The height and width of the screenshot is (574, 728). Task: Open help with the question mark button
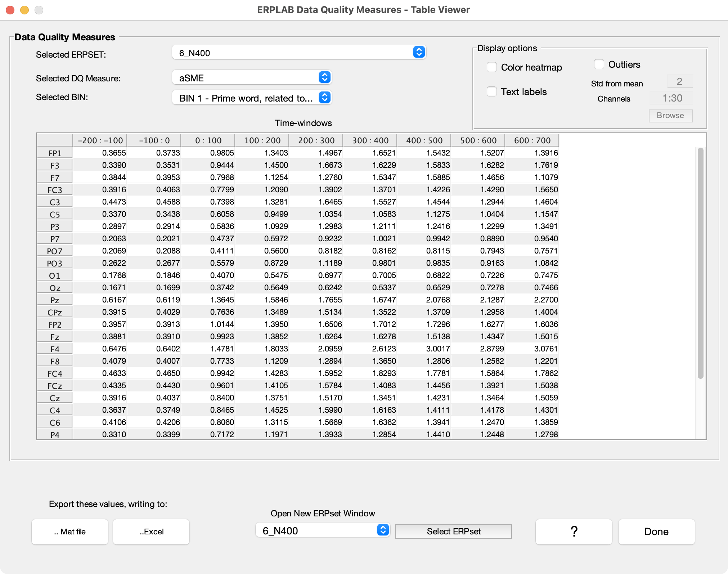pos(574,532)
